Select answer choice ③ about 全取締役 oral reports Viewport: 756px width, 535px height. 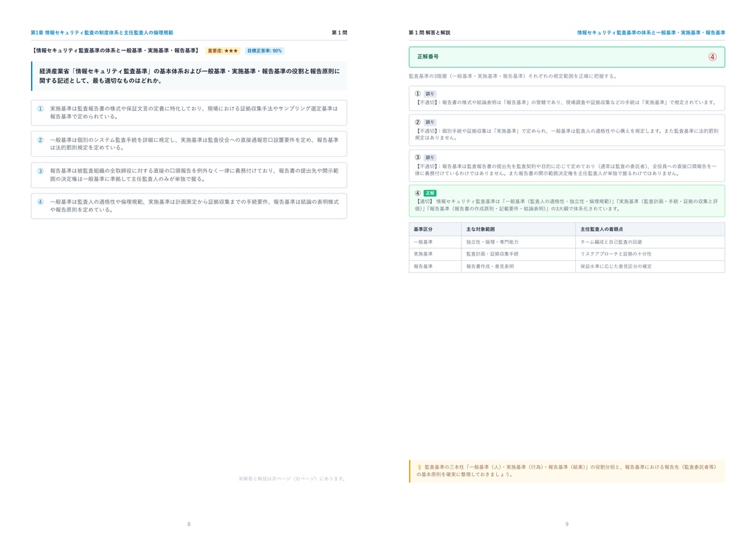[188, 174]
